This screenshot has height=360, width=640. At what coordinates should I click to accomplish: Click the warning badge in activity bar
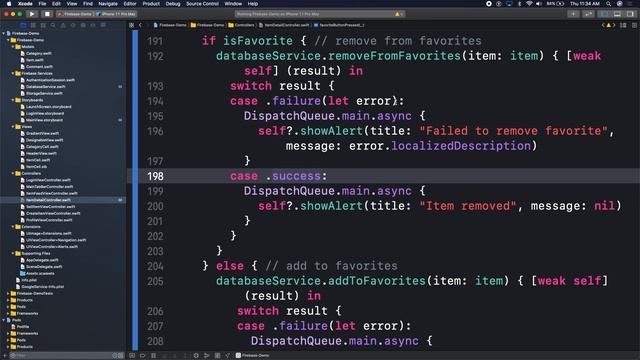pyautogui.click(x=399, y=14)
